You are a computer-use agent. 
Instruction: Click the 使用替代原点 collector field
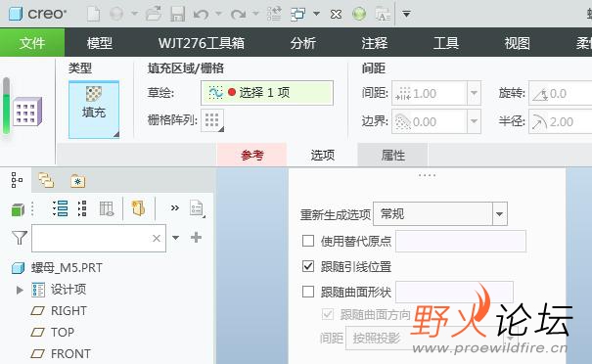(461, 241)
